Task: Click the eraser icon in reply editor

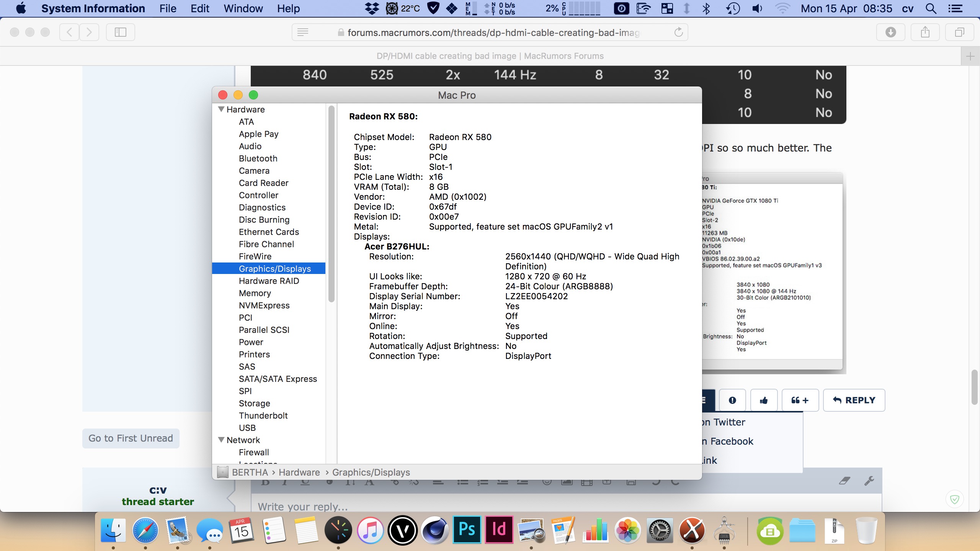Action: point(844,481)
